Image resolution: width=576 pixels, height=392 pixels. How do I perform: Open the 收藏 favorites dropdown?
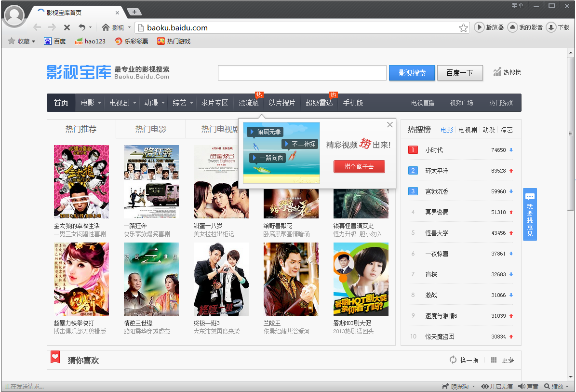22,41
